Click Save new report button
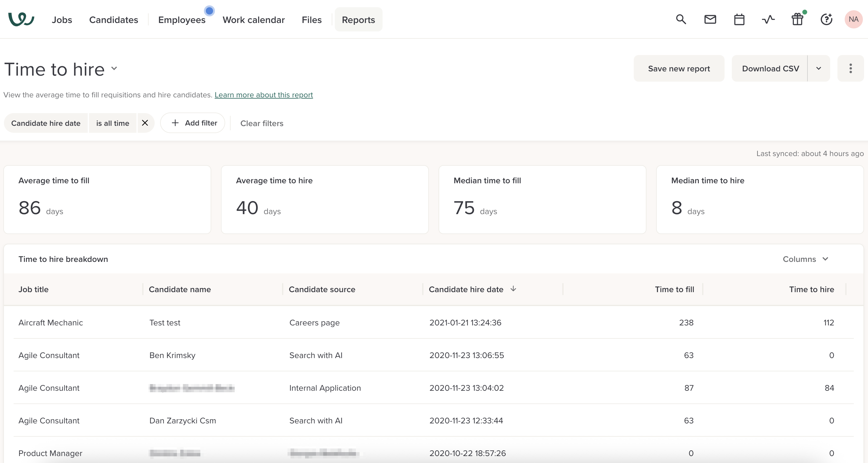The image size is (868, 463). [x=679, y=68]
